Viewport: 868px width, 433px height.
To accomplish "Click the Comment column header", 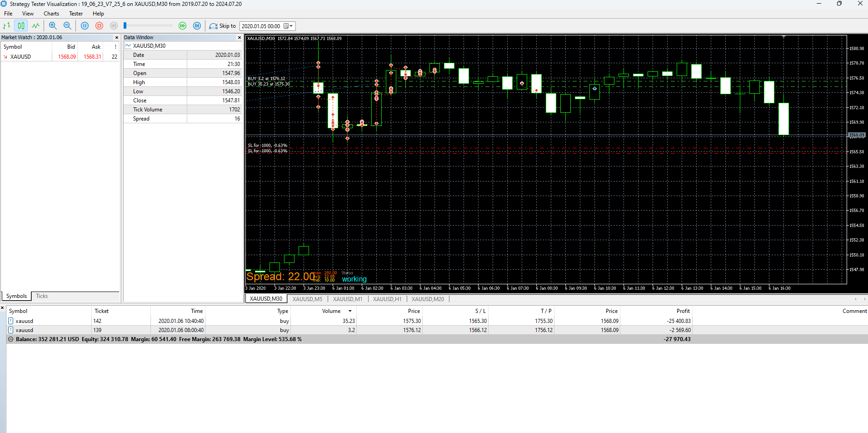I will pos(854,311).
